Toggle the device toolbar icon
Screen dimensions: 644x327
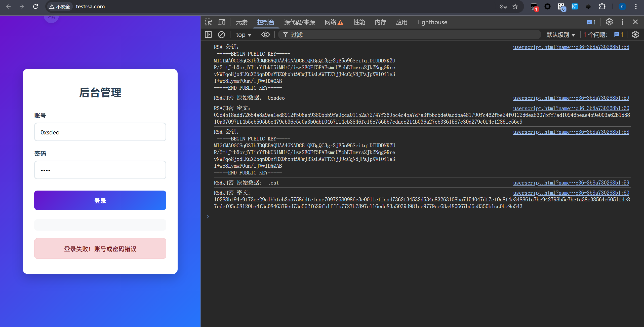(221, 22)
